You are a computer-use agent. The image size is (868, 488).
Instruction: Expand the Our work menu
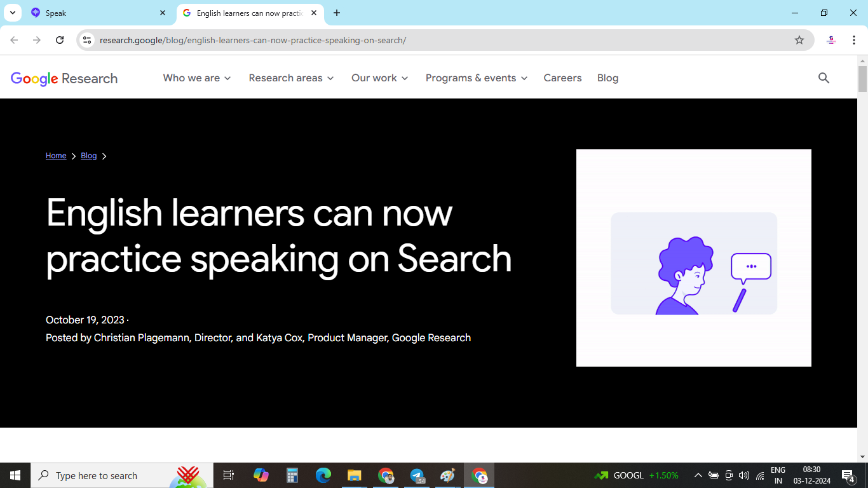coord(380,78)
